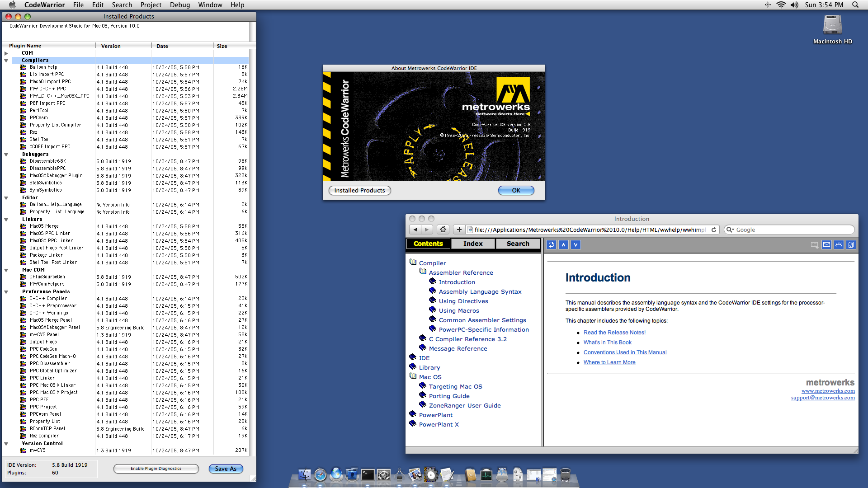Image resolution: width=868 pixels, height=488 pixels.
Task: Click the Enable Plugin Diagnostics button
Action: click(x=156, y=469)
